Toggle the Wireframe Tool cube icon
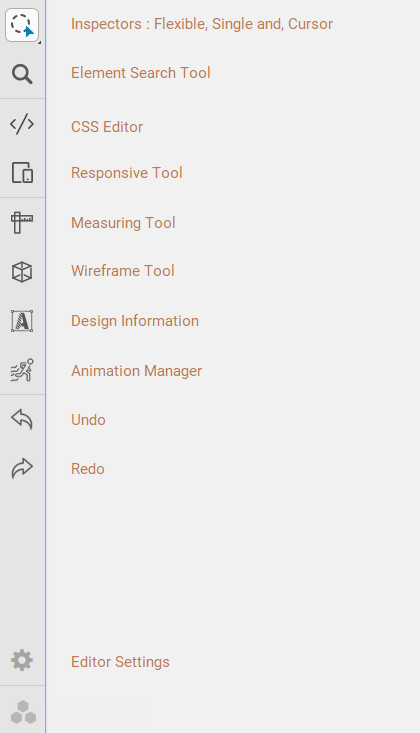Viewport: 420px width, 733px height. [x=22, y=272]
